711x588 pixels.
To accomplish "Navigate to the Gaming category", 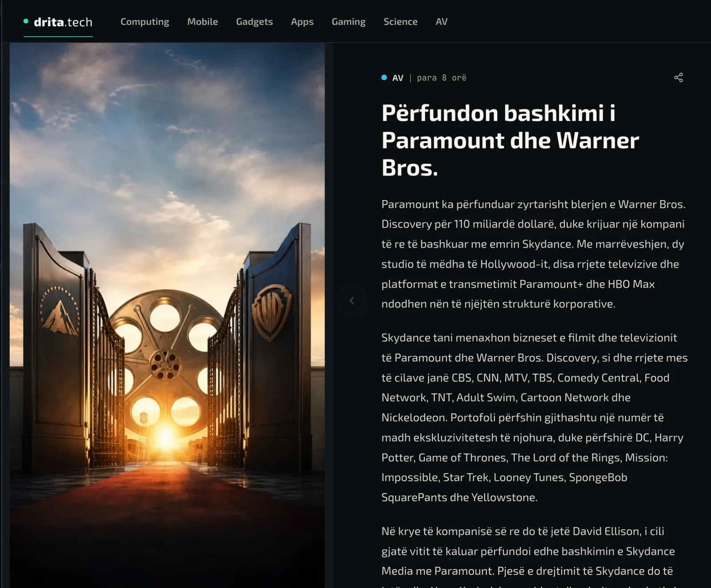I will (x=349, y=22).
